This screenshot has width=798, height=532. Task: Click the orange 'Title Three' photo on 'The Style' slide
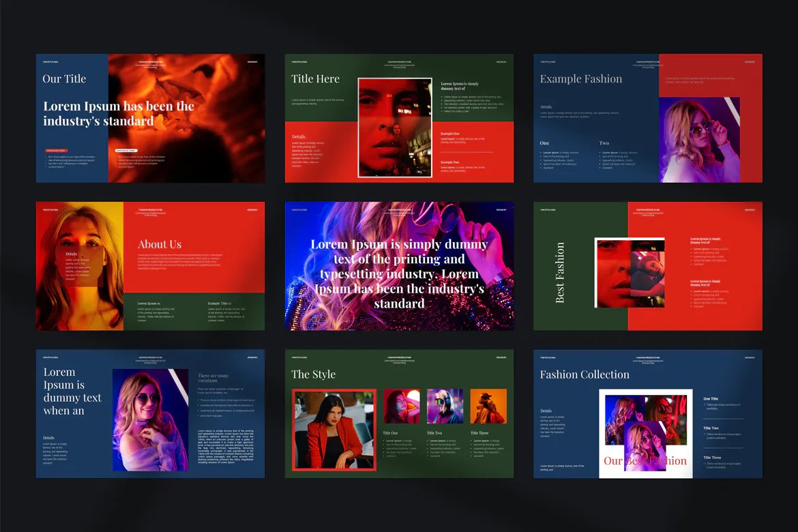point(488,404)
